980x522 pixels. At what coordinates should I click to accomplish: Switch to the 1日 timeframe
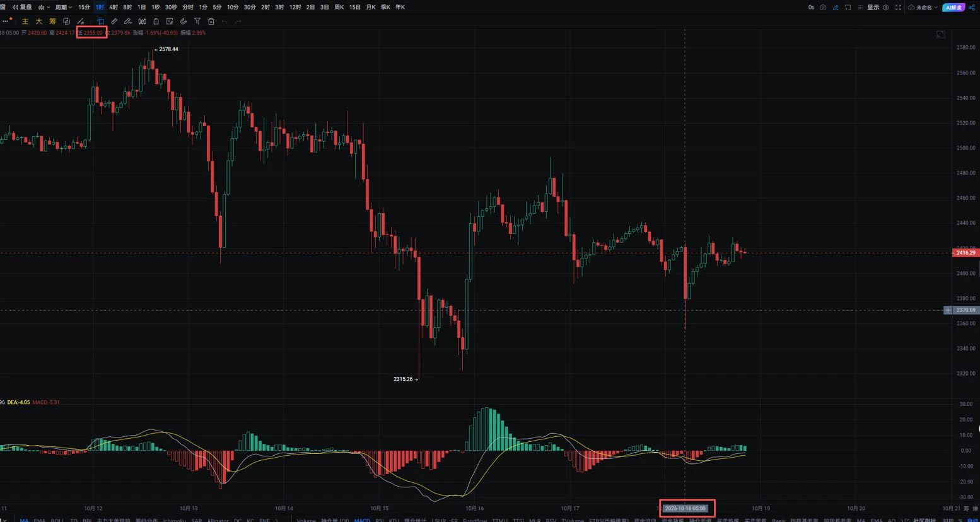(x=141, y=7)
